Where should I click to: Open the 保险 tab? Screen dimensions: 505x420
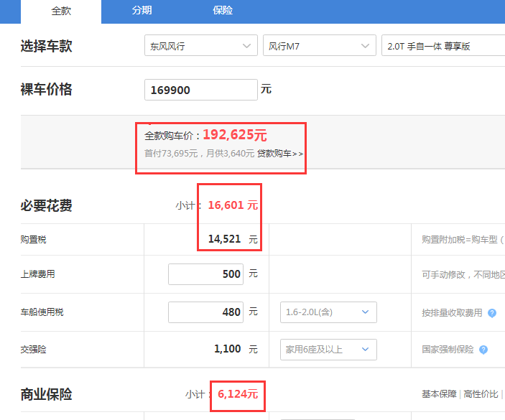click(x=223, y=11)
